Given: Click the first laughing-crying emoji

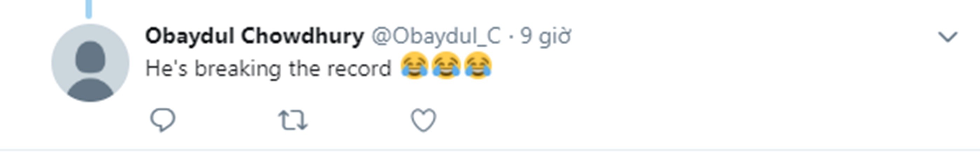Looking at the screenshot, I should [414, 66].
